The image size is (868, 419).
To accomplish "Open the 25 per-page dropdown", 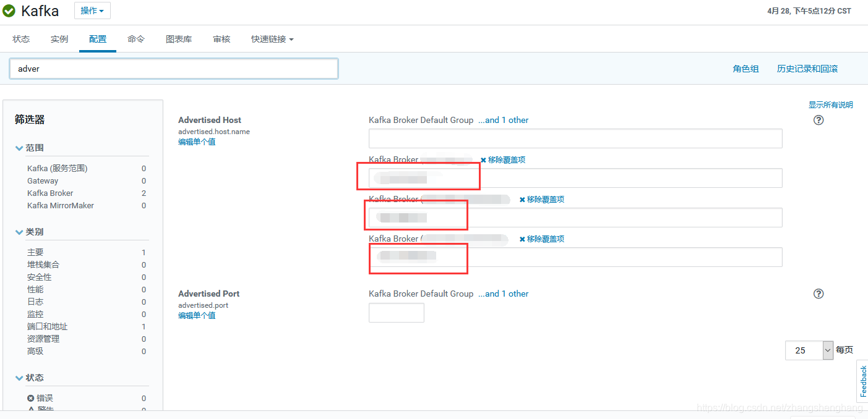I will click(x=810, y=350).
